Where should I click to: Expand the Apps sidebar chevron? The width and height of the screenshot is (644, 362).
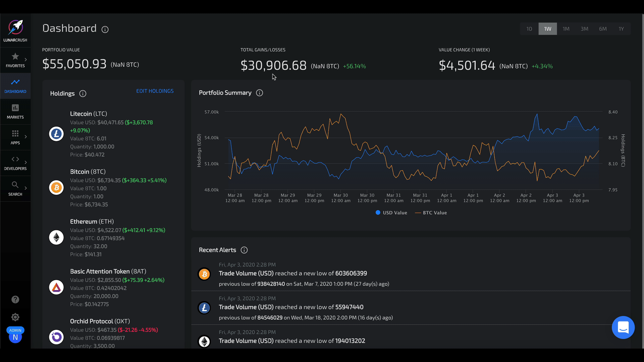point(26,136)
